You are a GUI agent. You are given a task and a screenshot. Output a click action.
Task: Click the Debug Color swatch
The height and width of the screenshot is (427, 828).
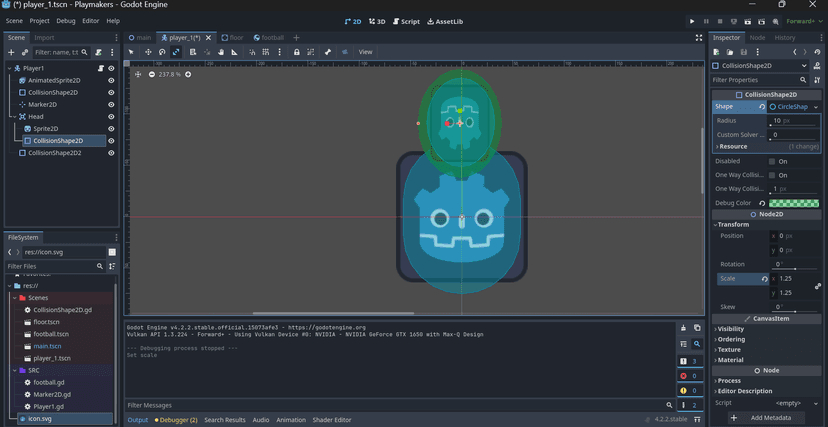click(x=794, y=203)
